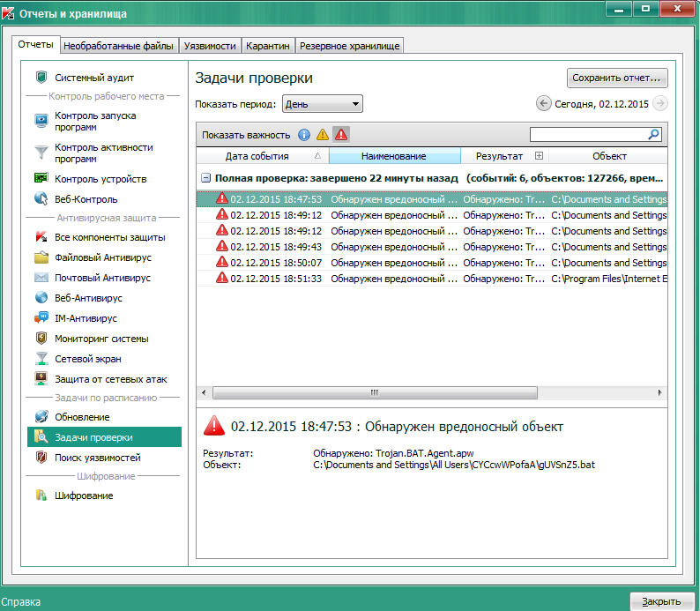Click horizontal scrollbar thumb

pos(375,392)
